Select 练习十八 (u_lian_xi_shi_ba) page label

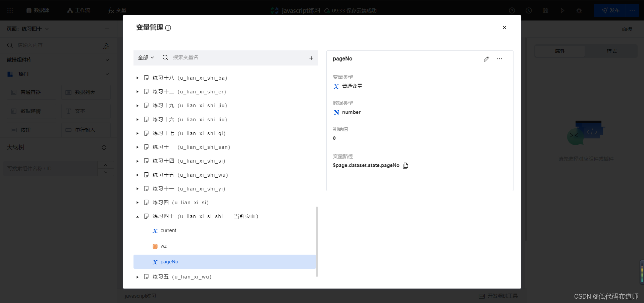coord(190,78)
